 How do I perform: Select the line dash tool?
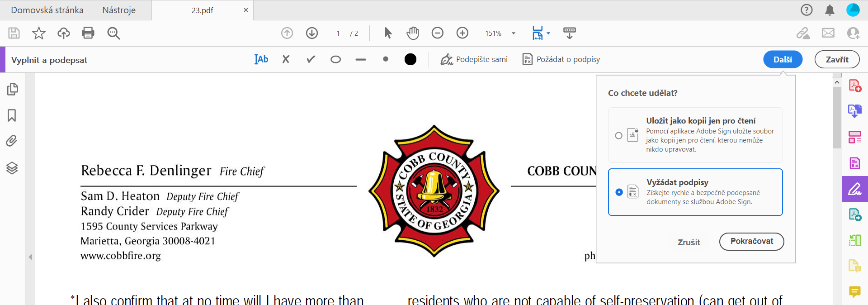(361, 59)
